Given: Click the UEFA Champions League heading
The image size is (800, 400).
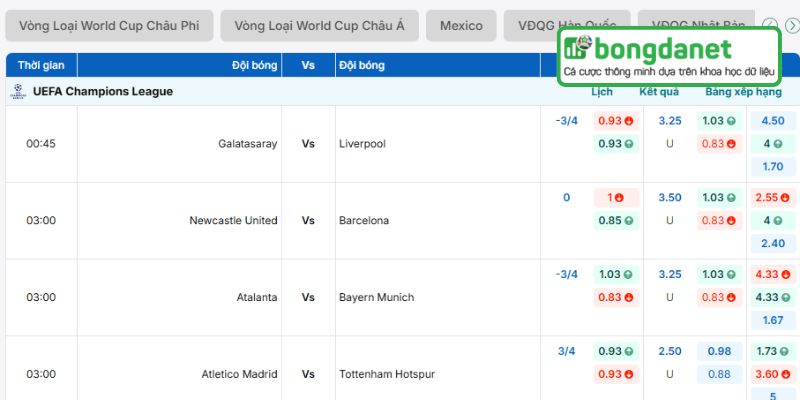Looking at the screenshot, I should (102, 91).
